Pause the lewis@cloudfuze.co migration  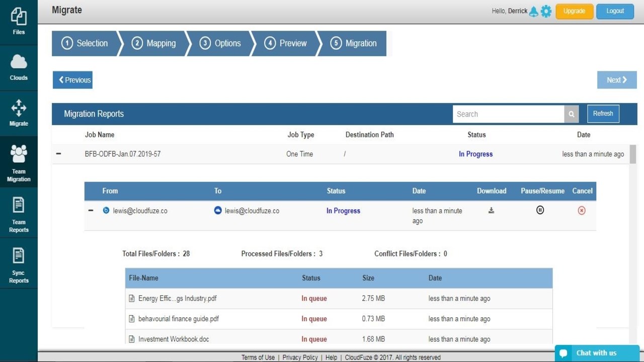click(x=540, y=210)
